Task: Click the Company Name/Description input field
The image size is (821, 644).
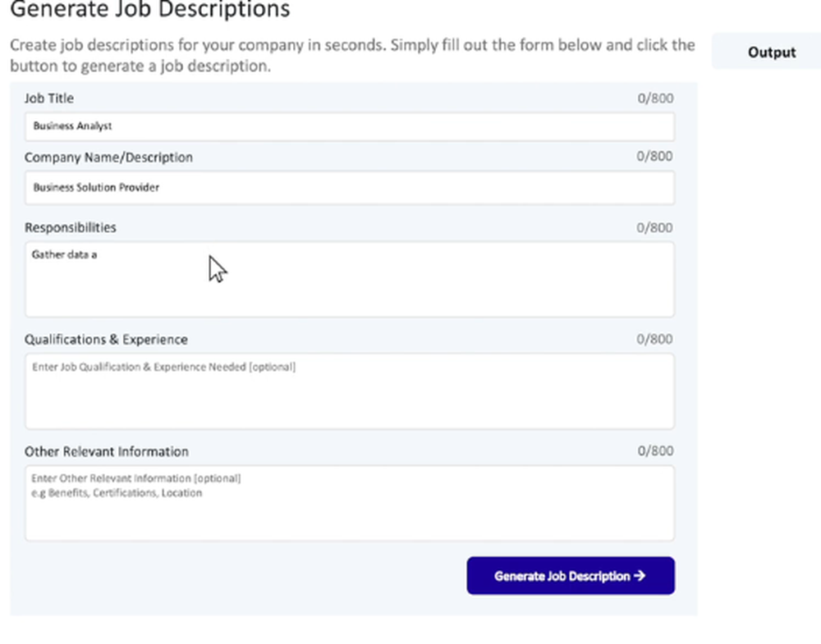Action: tap(349, 187)
